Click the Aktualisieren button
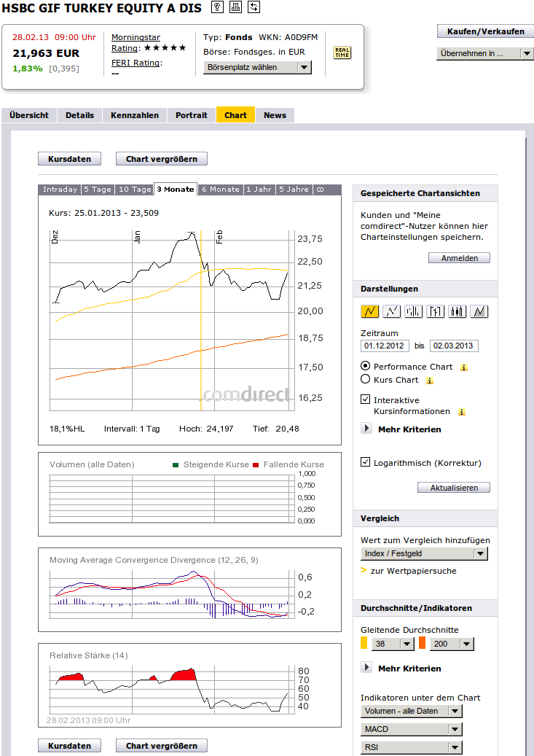 454,488
